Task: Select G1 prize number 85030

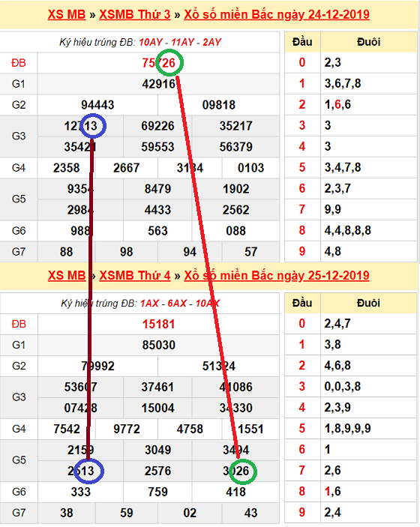Action: [x=159, y=345]
